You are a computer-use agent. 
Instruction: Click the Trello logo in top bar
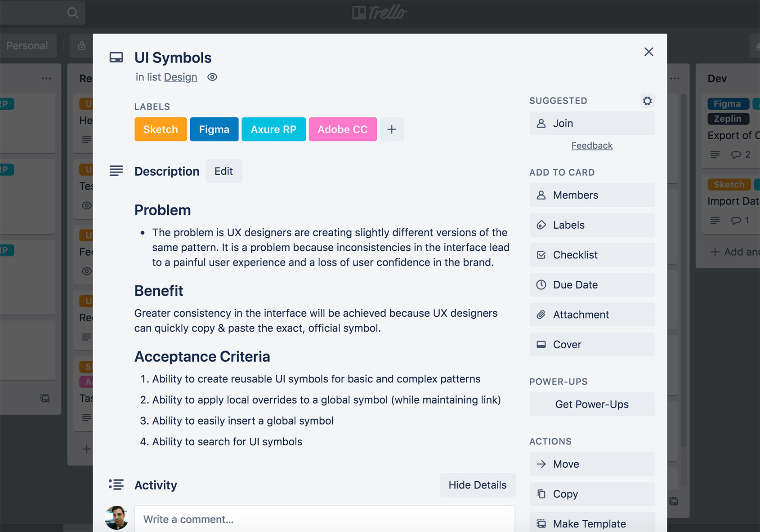(x=380, y=13)
